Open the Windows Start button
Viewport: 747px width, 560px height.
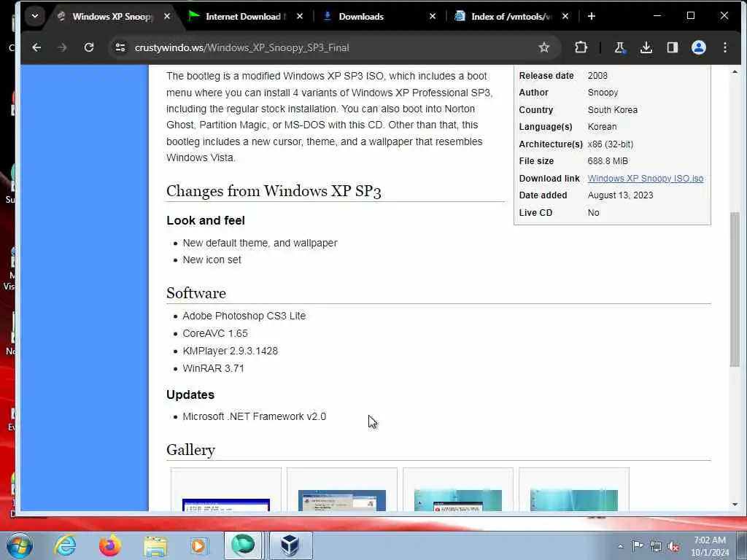pyautogui.click(x=20, y=545)
